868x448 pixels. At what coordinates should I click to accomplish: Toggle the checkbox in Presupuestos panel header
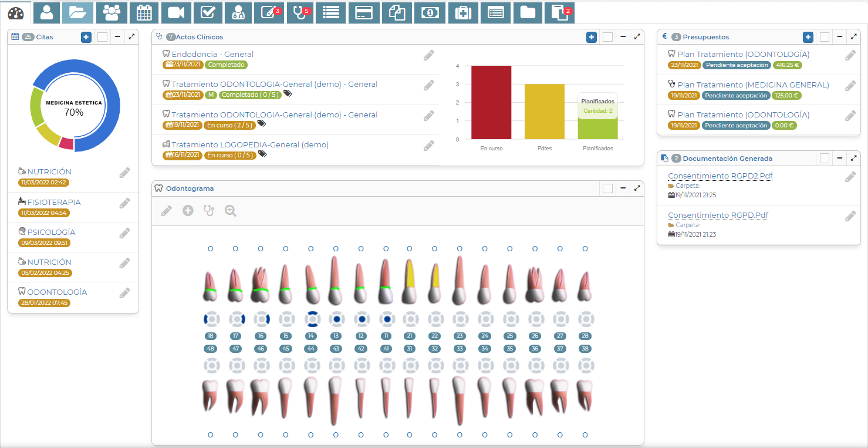pos(825,37)
